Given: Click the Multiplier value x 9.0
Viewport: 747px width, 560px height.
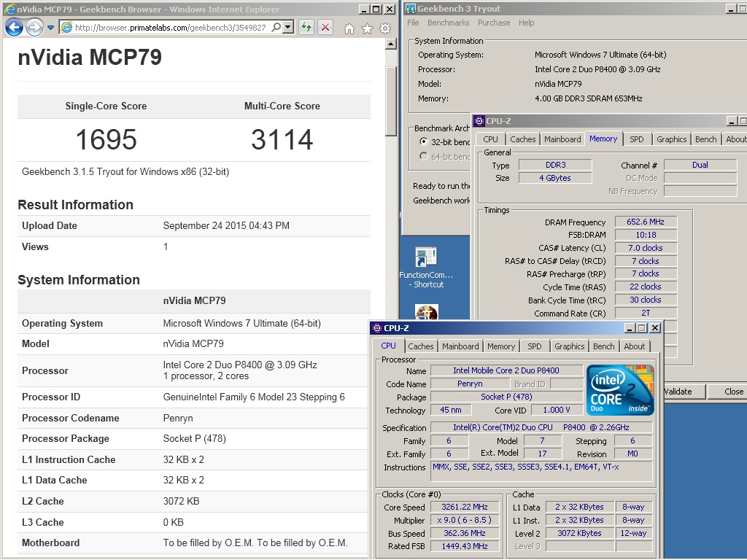Looking at the screenshot, I should (x=465, y=520).
